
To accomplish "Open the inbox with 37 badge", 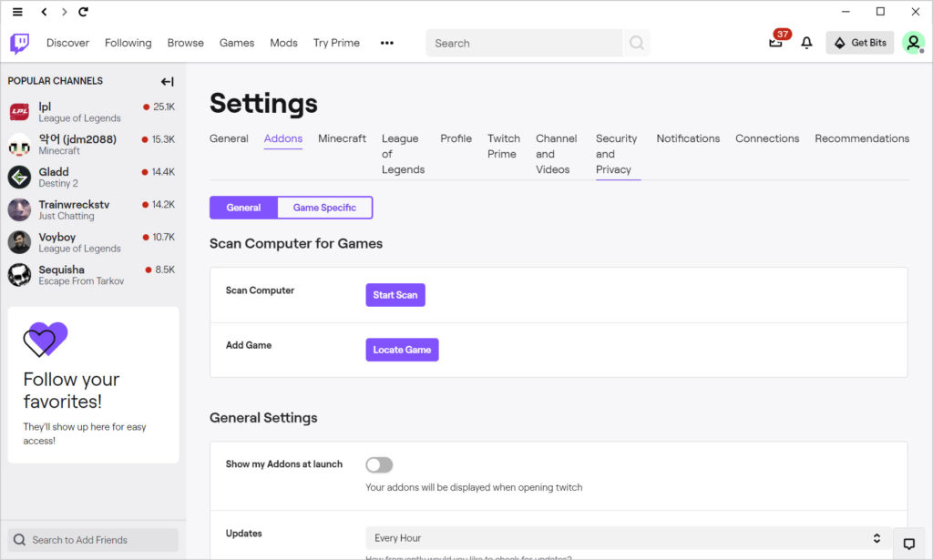I will 775,43.
